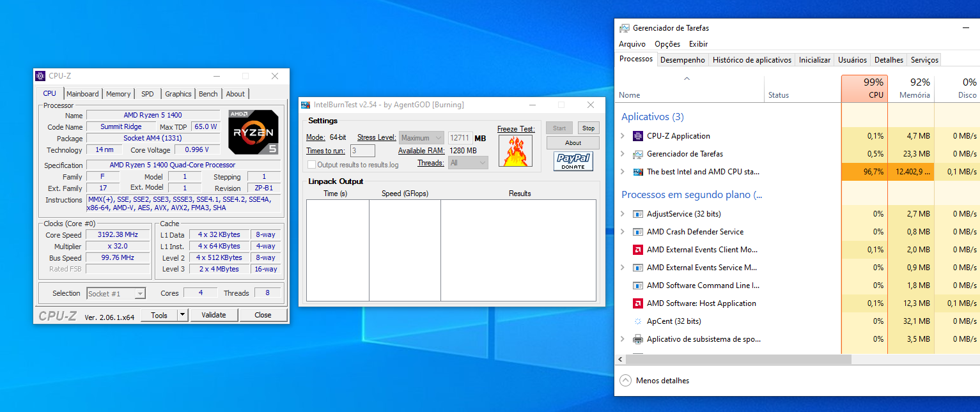The width and height of the screenshot is (980, 412).
Task: Open the Stress Level dropdown
Action: (421, 138)
